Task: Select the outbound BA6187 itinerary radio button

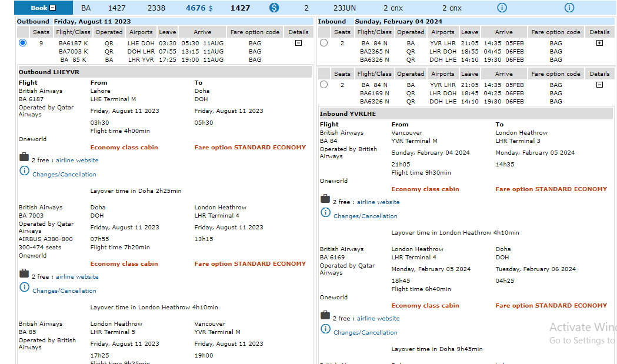Action: click(x=23, y=42)
